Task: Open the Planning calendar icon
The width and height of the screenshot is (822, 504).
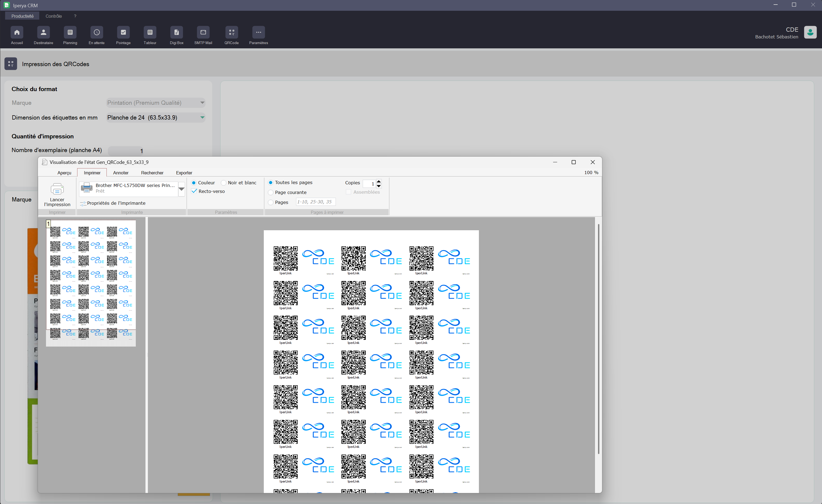Action: (70, 32)
